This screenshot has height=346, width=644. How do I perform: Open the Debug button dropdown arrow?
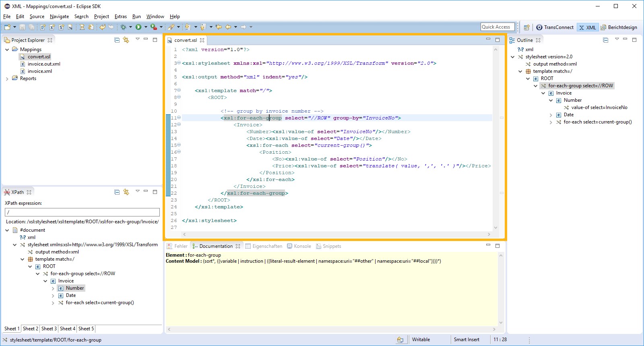coord(130,27)
